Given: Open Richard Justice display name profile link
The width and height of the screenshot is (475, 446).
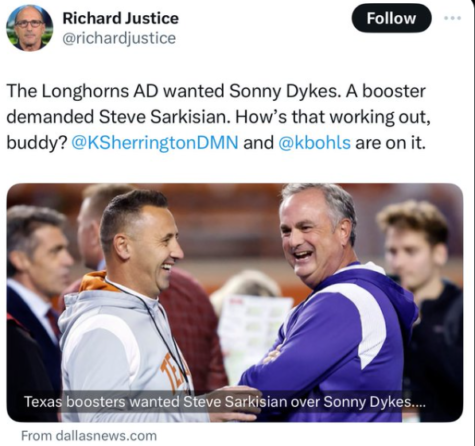Looking at the screenshot, I should coord(121,18).
